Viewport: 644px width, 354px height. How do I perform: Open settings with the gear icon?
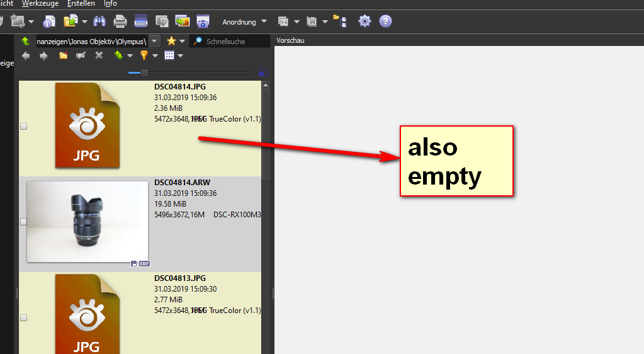(364, 21)
